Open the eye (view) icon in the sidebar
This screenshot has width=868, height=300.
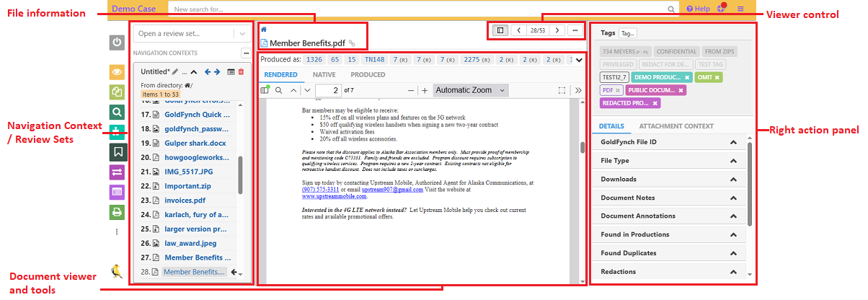tap(118, 72)
